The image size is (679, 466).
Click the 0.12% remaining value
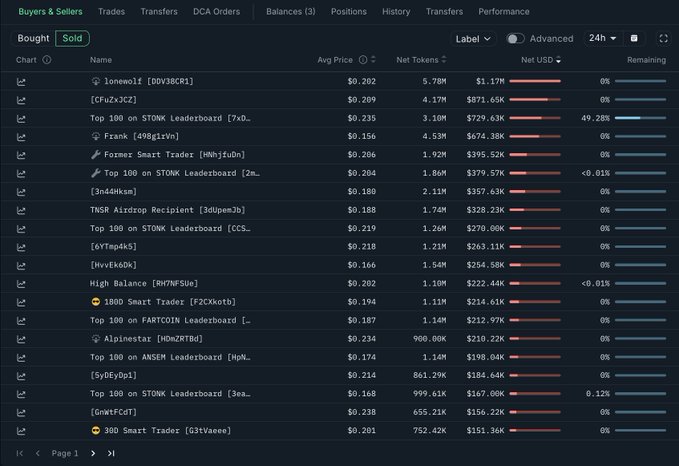598,393
